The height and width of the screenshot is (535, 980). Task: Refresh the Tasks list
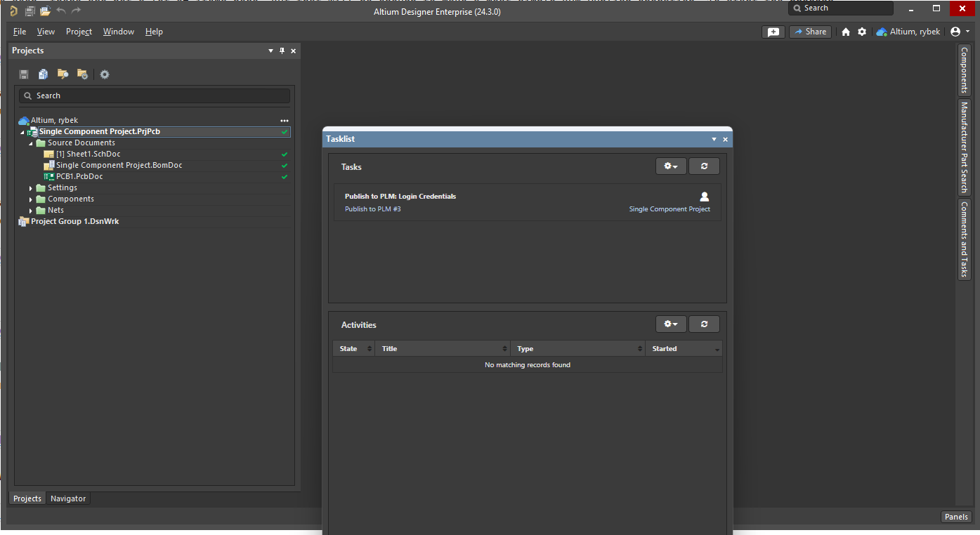(704, 166)
